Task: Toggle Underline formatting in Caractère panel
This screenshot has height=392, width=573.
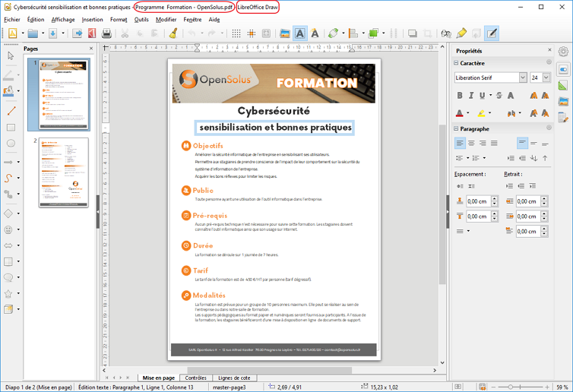Action: [483, 96]
